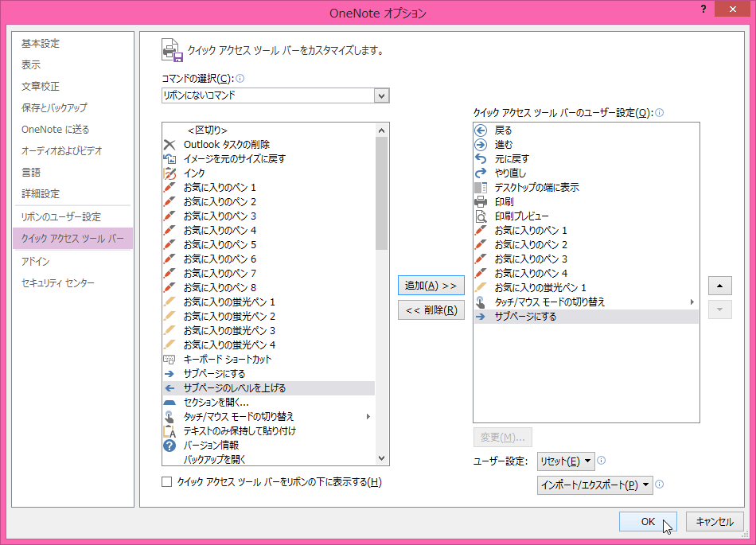
Task: Click the command list scrollbar thumb
Action: click(381, 193)
